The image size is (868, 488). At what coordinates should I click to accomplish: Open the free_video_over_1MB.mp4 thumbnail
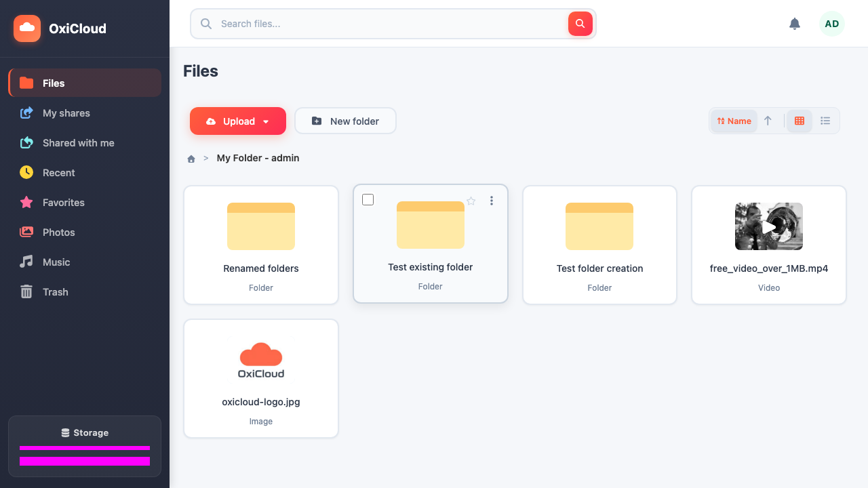pos(769,226)
